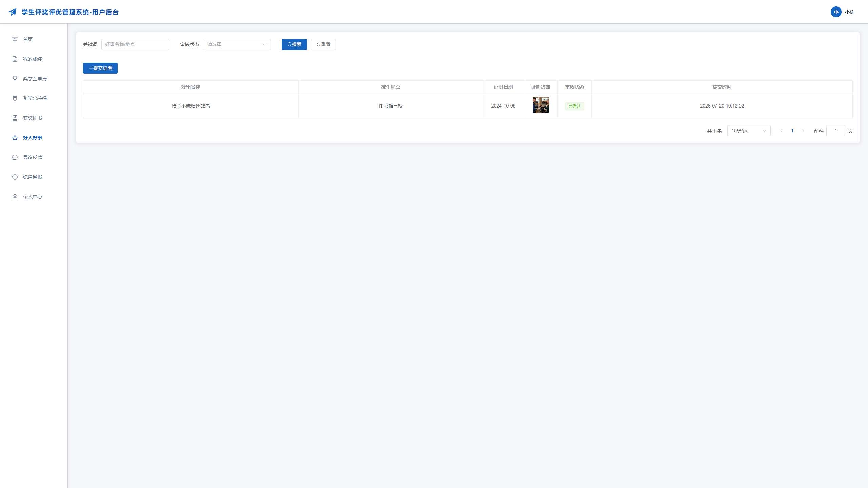This screenshot has height=488, width=868.
Task: Click the 图书馆三楼 location cell
Action: (391, 106)
